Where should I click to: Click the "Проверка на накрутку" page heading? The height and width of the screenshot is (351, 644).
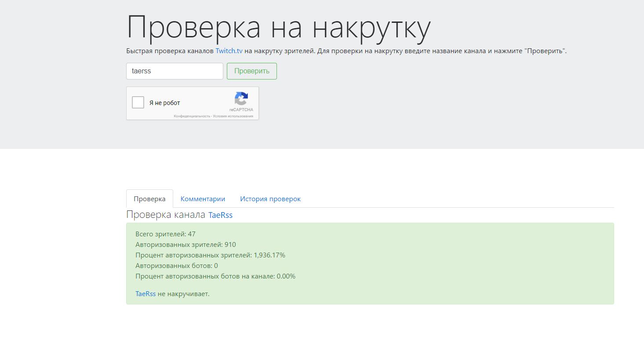pos(278,27)
